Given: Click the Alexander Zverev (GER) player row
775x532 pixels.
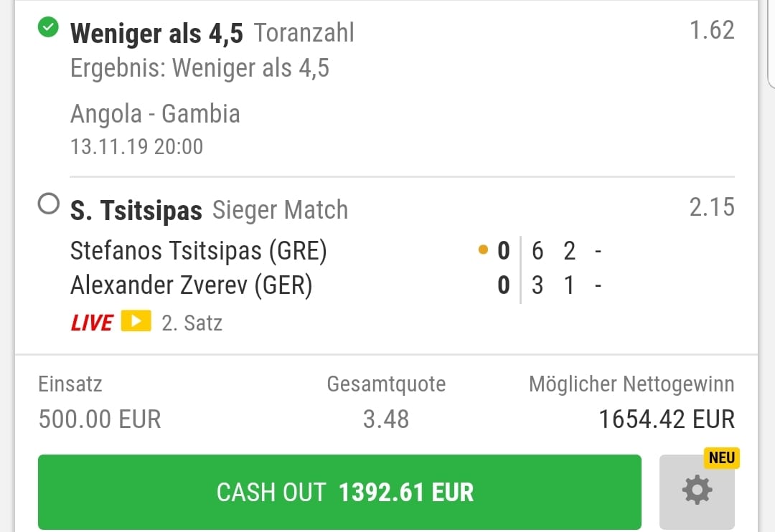Looking at the screenshot, I should (192, 286).
